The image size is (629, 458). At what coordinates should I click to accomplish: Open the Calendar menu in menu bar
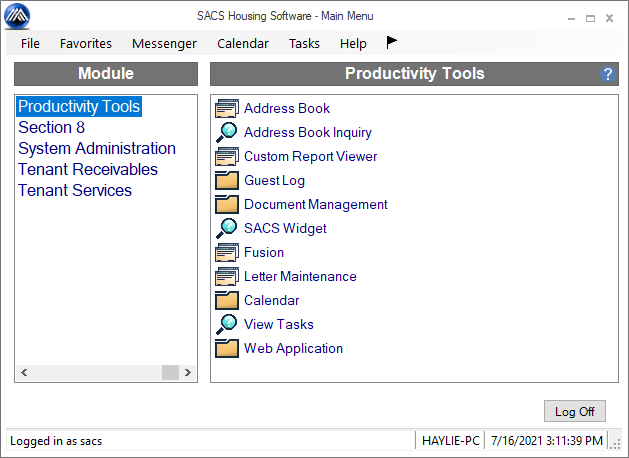click(x=243, y=43)
